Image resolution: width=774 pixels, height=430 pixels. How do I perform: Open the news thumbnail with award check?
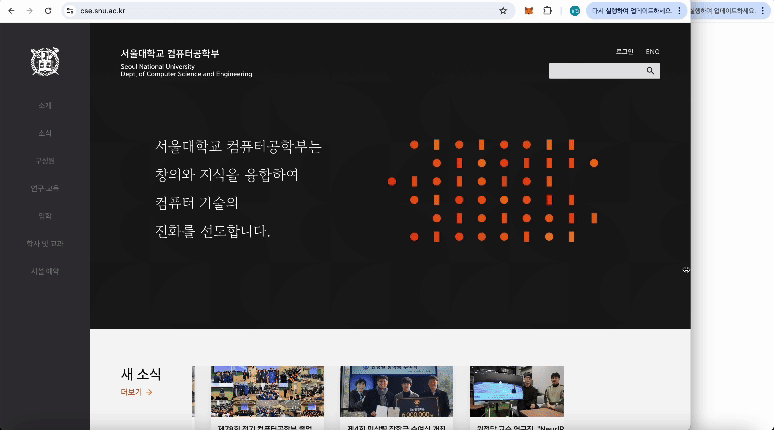tap(396, 391)
